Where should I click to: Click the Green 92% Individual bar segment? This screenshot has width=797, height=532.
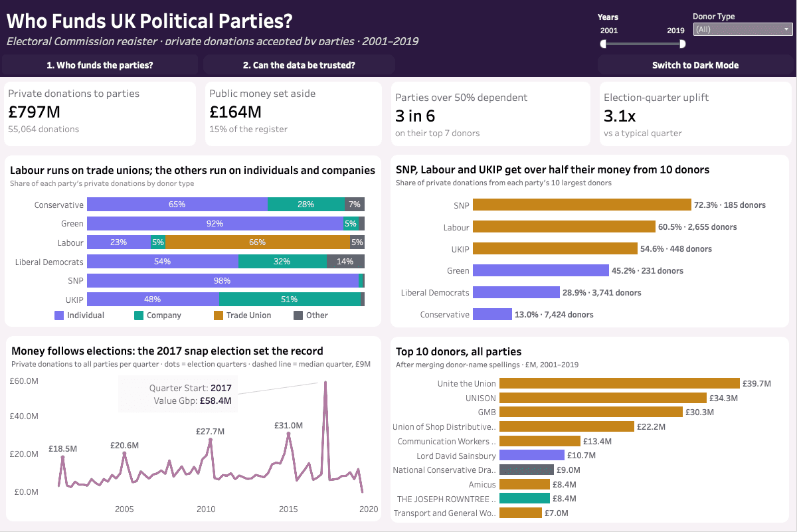click(215, 224)
